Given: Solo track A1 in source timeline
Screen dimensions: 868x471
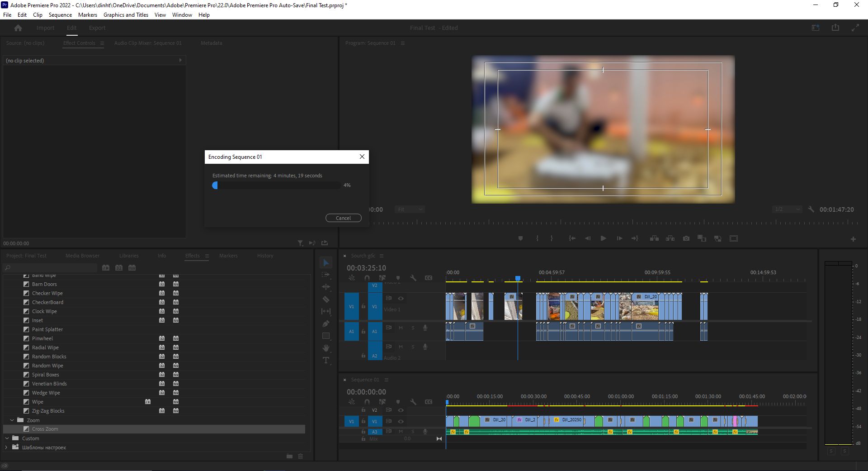Looking at the screenshot, I should 413,328.
